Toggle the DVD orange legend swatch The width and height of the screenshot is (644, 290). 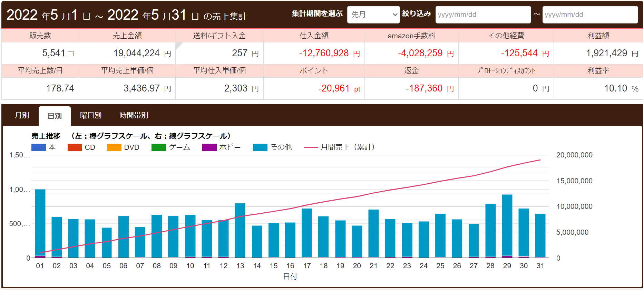click(x=114, y=147)
